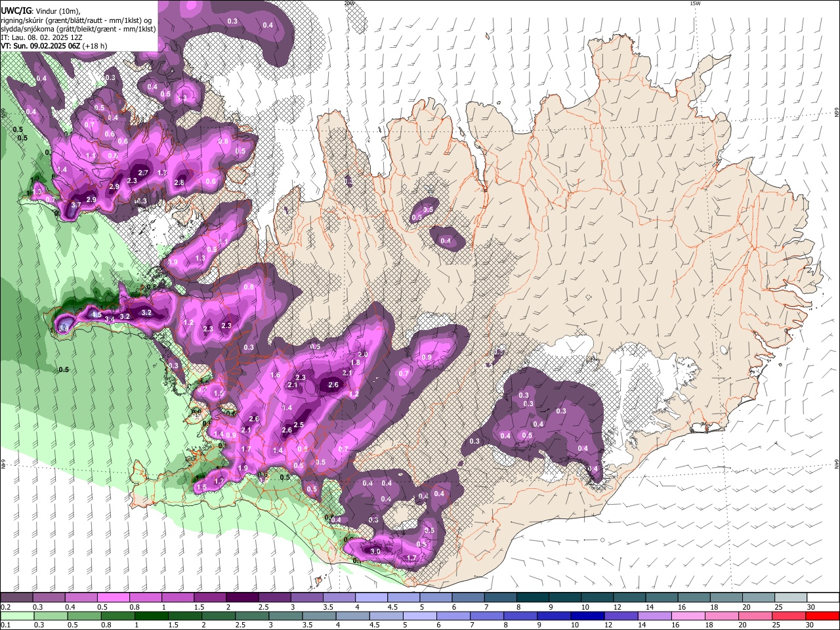Pick the top legend swatch between 4 and 4.5
Screen dimensions: 840x630
coord(371,598)
